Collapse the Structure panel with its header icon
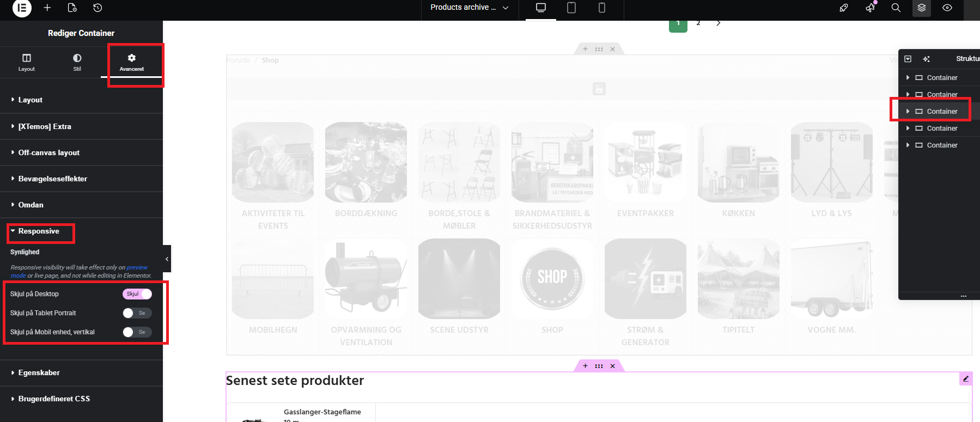Viewport: 980px width, 422px height. point(908,59)
